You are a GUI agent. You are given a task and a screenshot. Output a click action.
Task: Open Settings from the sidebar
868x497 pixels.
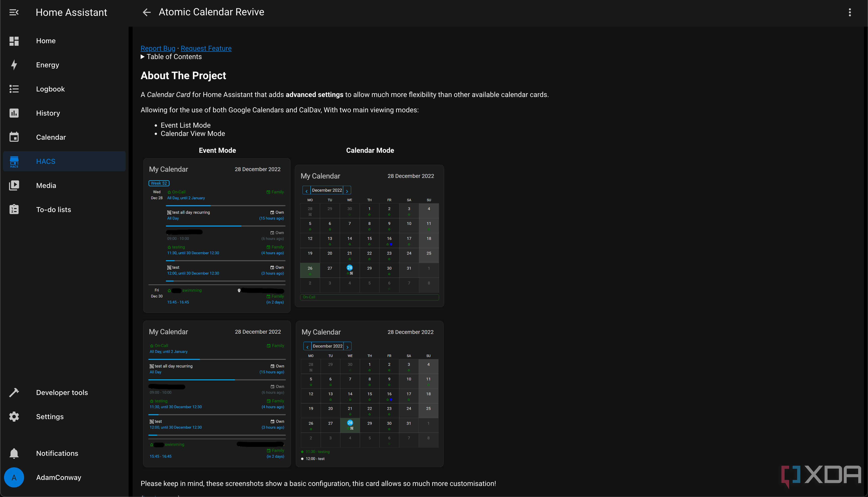(x=64, y=416)
